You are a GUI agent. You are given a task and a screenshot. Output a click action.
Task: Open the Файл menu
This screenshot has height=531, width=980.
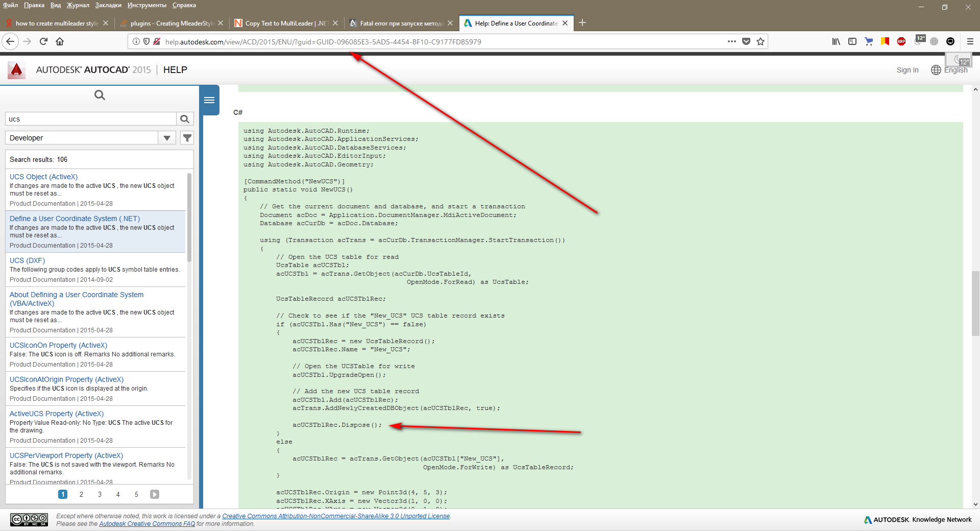10,5
